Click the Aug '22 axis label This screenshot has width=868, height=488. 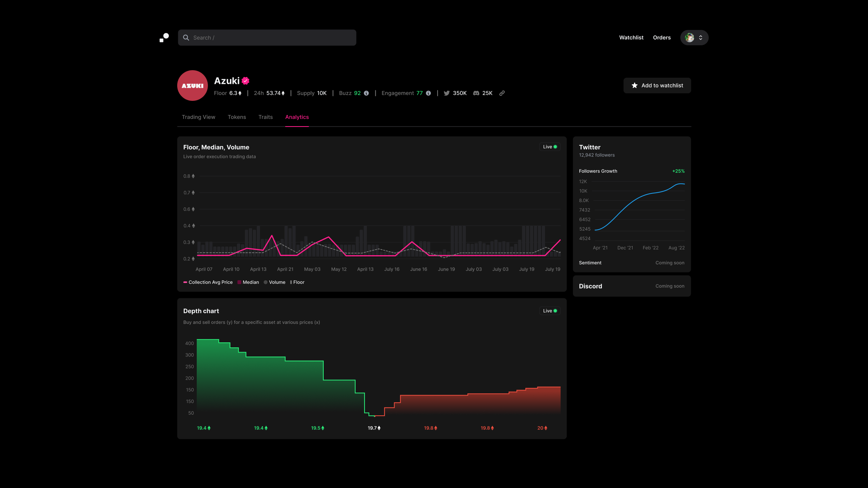click(x=676, y=248)
